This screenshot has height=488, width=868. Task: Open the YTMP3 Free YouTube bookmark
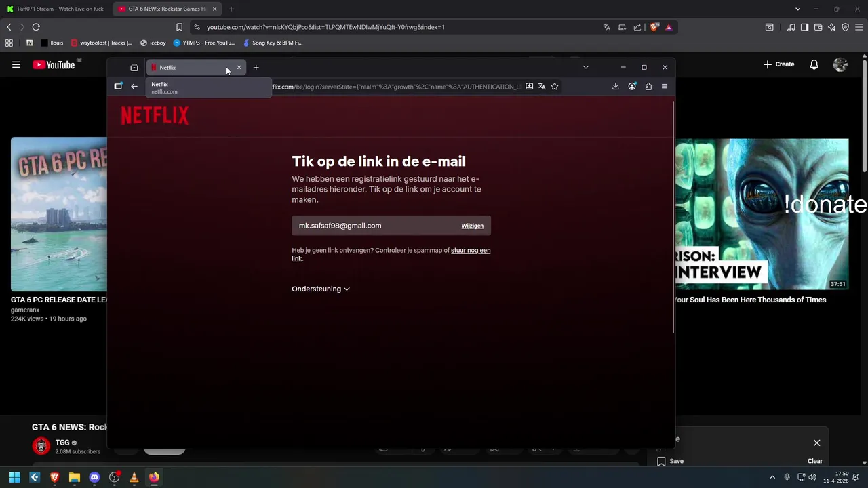(x=204, y=43)
